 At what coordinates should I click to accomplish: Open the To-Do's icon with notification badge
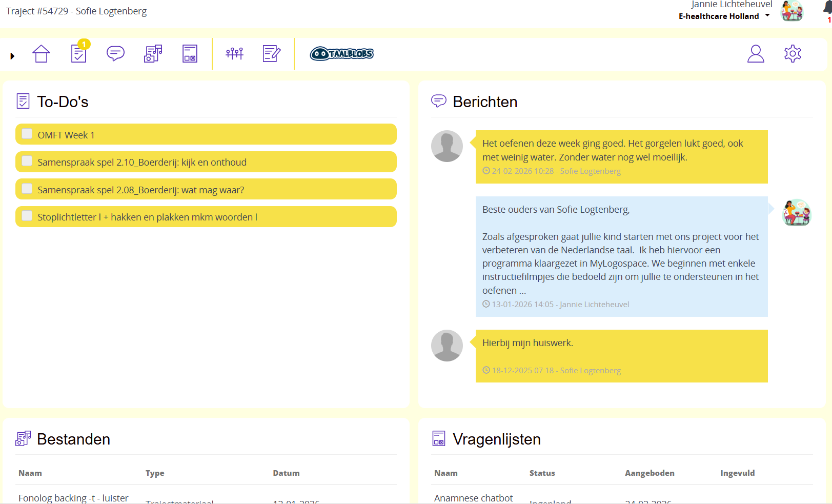79,53
